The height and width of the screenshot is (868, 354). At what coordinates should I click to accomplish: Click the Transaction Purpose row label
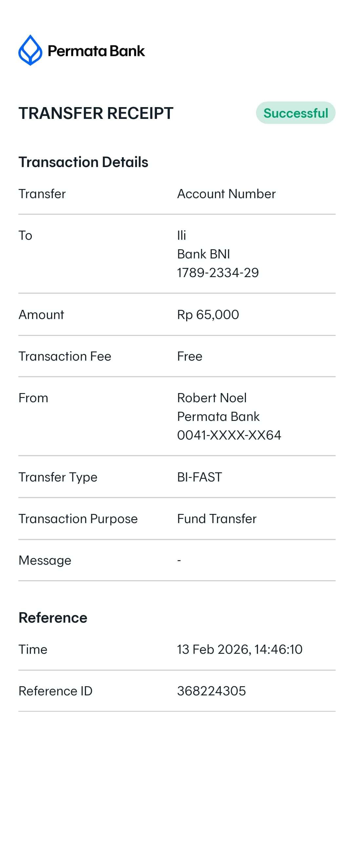coord(78,519)
